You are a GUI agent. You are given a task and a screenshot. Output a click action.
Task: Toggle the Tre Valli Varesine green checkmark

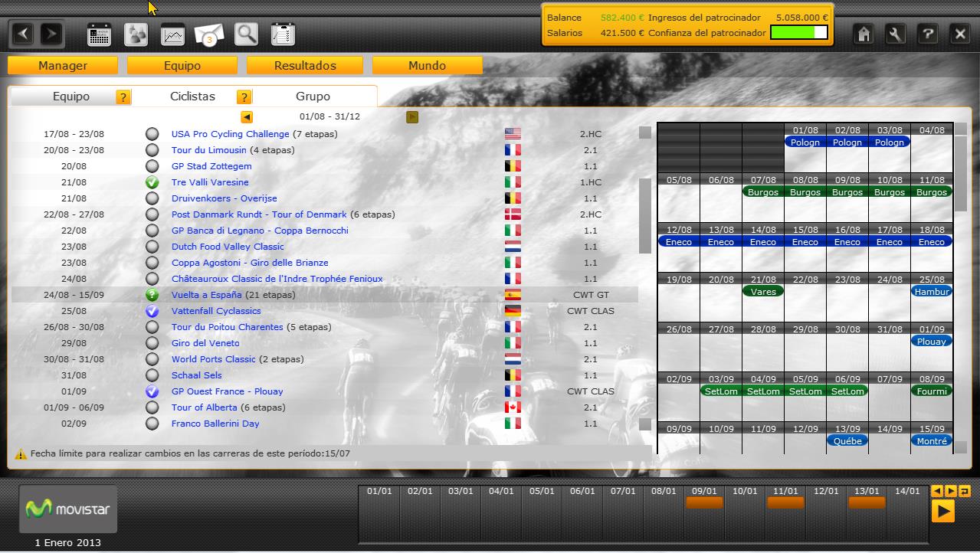[x=152, y=182]
